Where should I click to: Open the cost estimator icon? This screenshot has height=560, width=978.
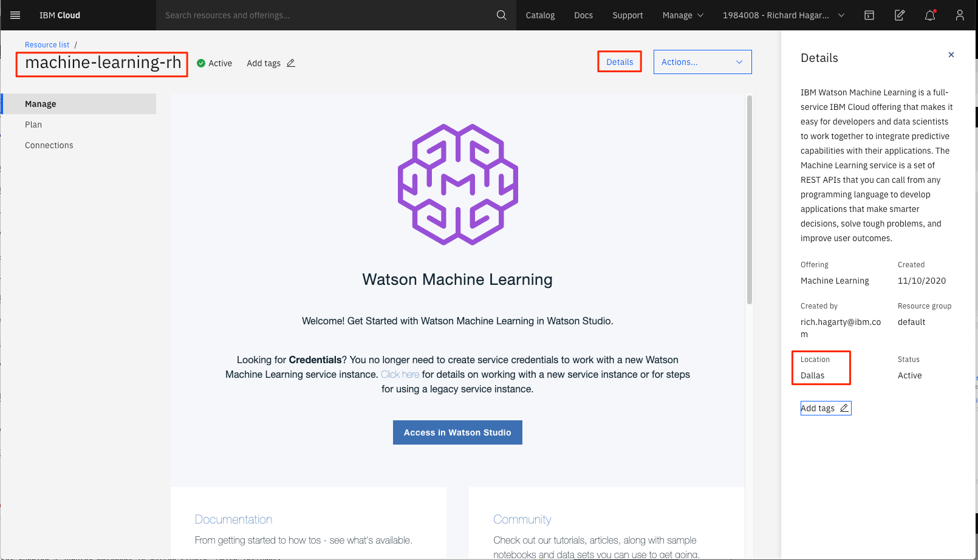pos(900,15)
